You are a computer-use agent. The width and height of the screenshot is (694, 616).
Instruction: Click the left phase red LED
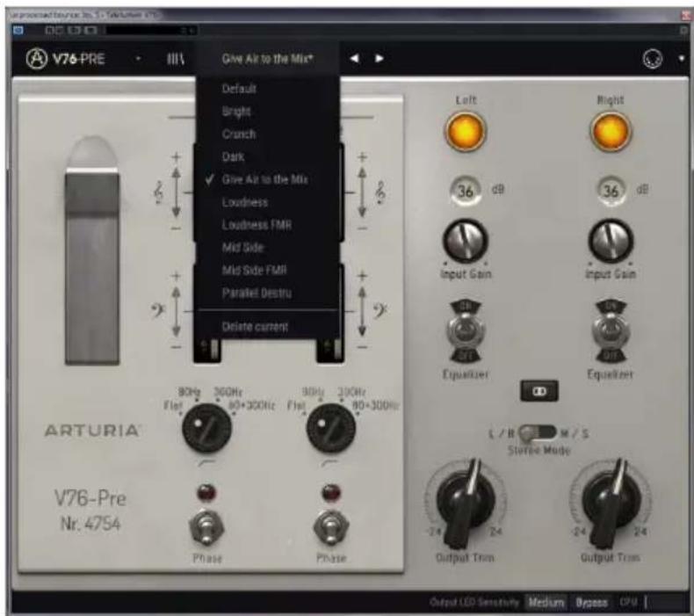point(206,491)
